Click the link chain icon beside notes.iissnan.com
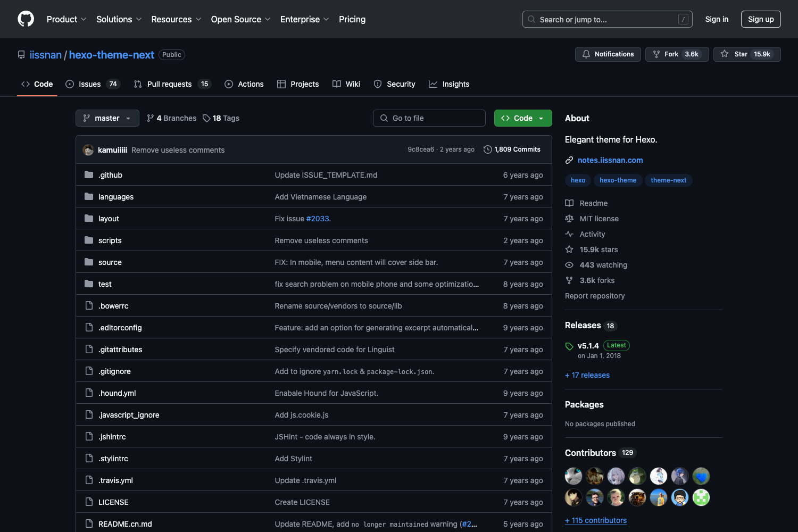Viewport: 798px width, 532px height. [569, 160]
